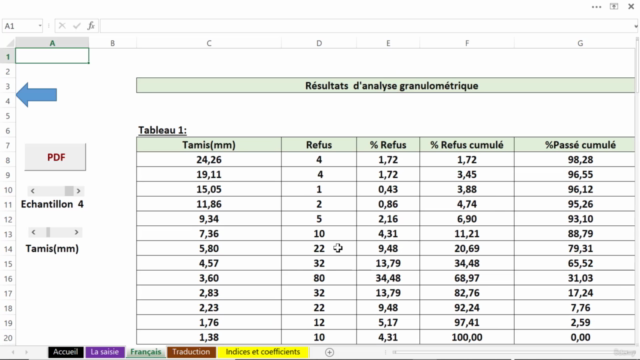
Task: Click the cell with value 100,00
Action: (467, 337)
